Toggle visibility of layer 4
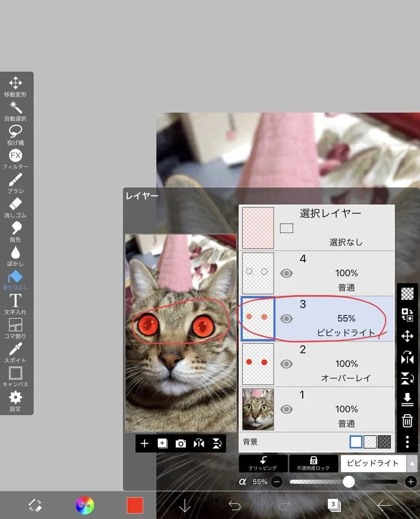 tap(286, 274)
